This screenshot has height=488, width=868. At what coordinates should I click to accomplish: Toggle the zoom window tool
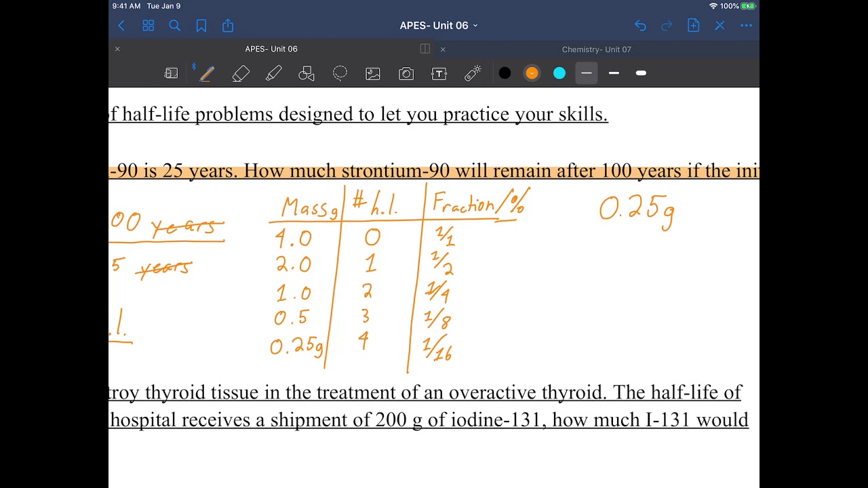(x=171, y=73)
